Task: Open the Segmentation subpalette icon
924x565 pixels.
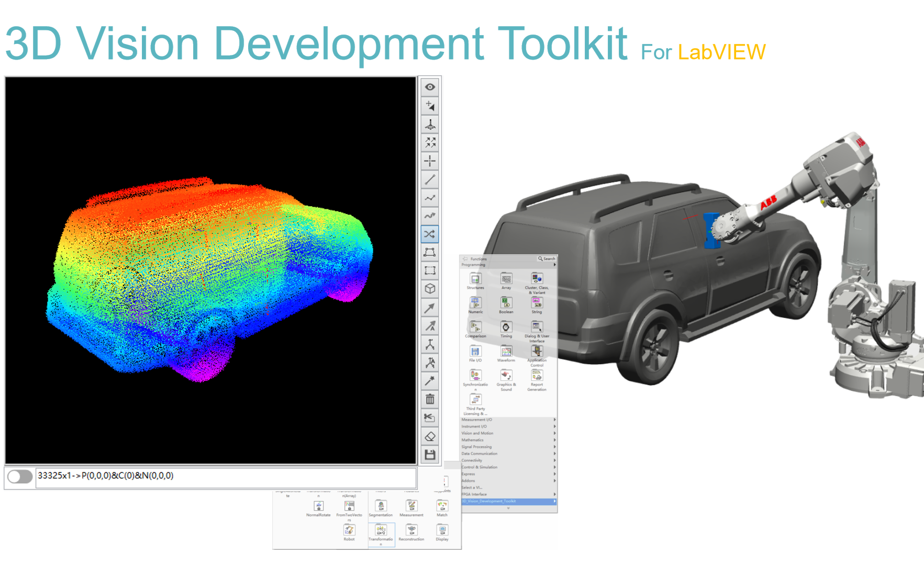Action: (381, 506)
